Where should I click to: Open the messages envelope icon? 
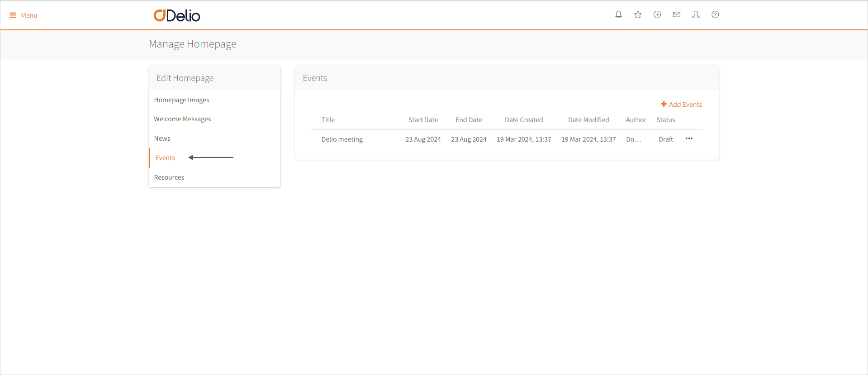coord(677,14)
